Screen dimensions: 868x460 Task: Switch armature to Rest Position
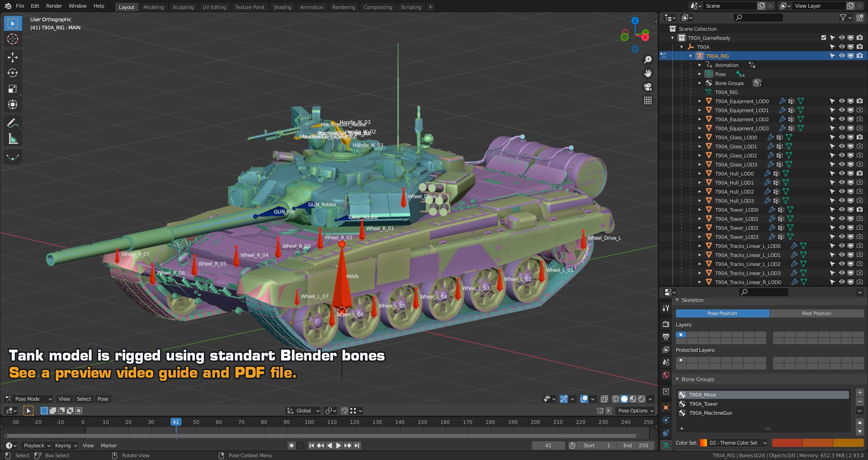pyautogui.click(x=816, y=313)
